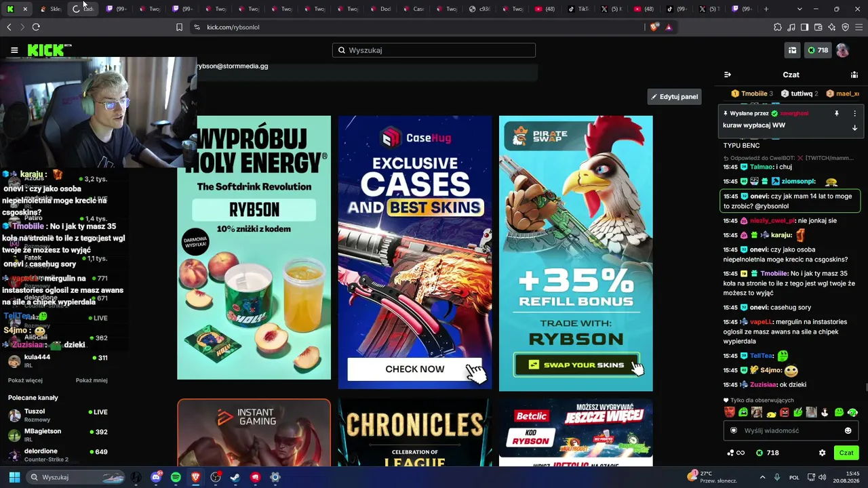Viewport: 868px width, 488px height.
Task: Open Brave Rewards triangle icon
Action: pos(669,27)
